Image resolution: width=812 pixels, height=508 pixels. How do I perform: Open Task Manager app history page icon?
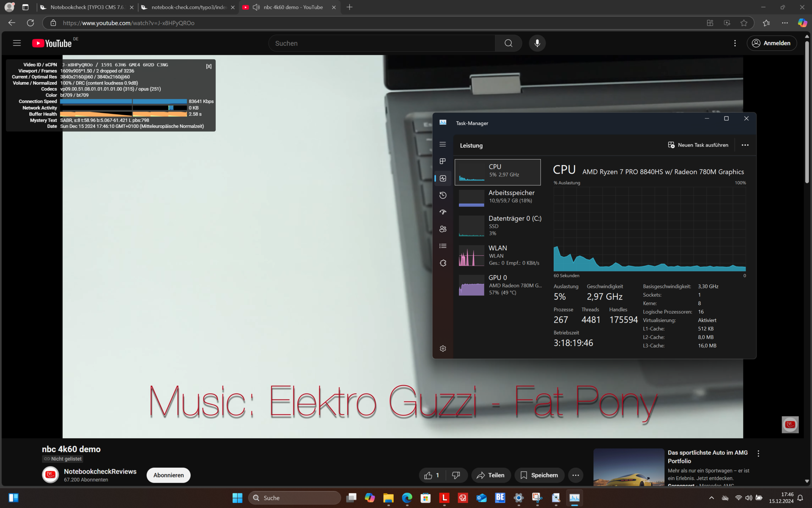coord(443,195)
